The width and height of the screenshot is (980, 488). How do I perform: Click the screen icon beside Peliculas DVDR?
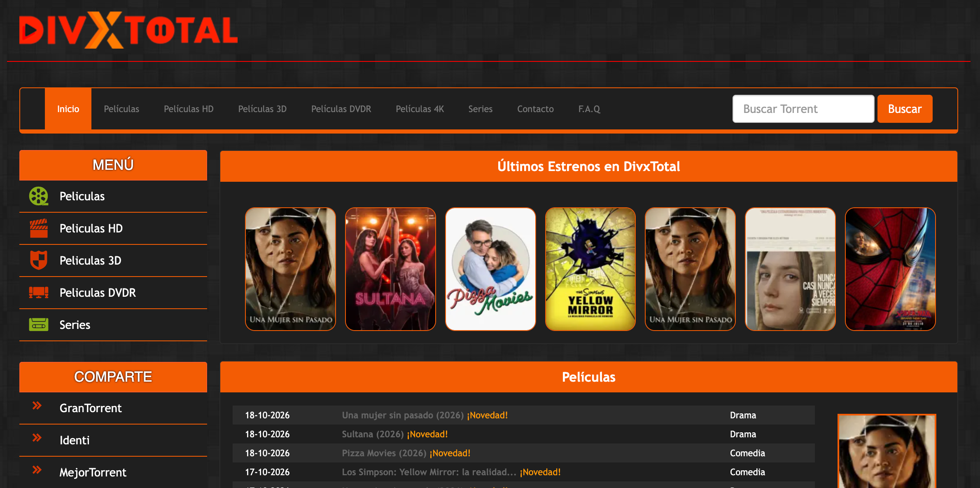click(39, 293)
